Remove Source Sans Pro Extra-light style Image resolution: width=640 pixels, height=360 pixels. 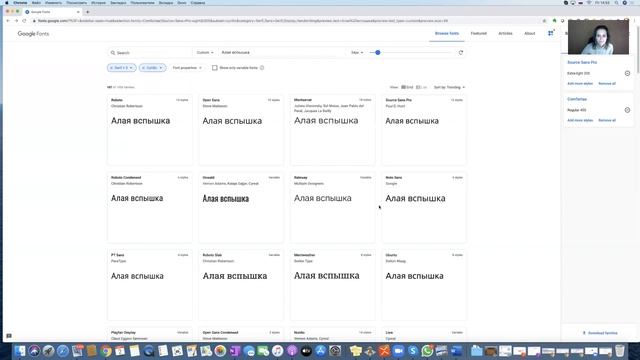pyautogui.click(x=627, y=73)
